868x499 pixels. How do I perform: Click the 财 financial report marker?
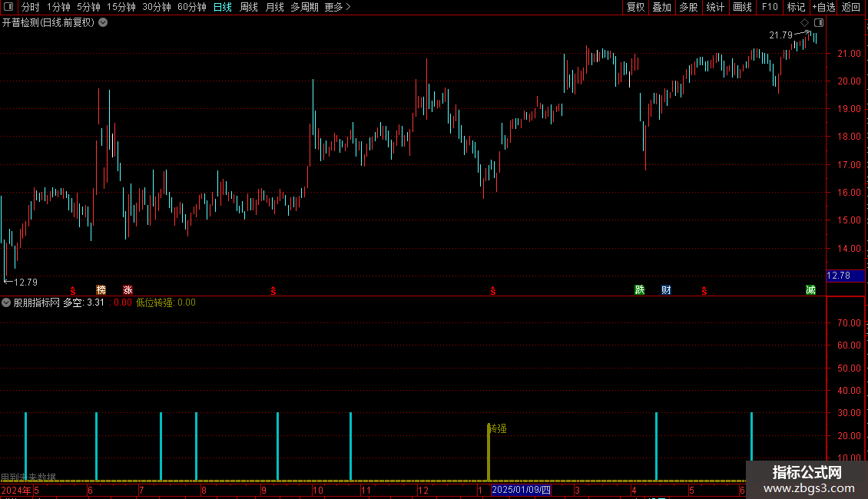666,289
